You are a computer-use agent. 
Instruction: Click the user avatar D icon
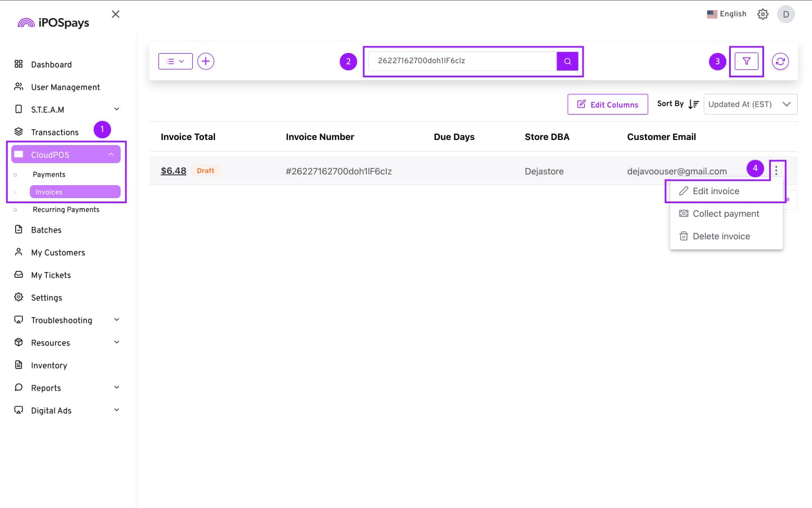point(785,14)
